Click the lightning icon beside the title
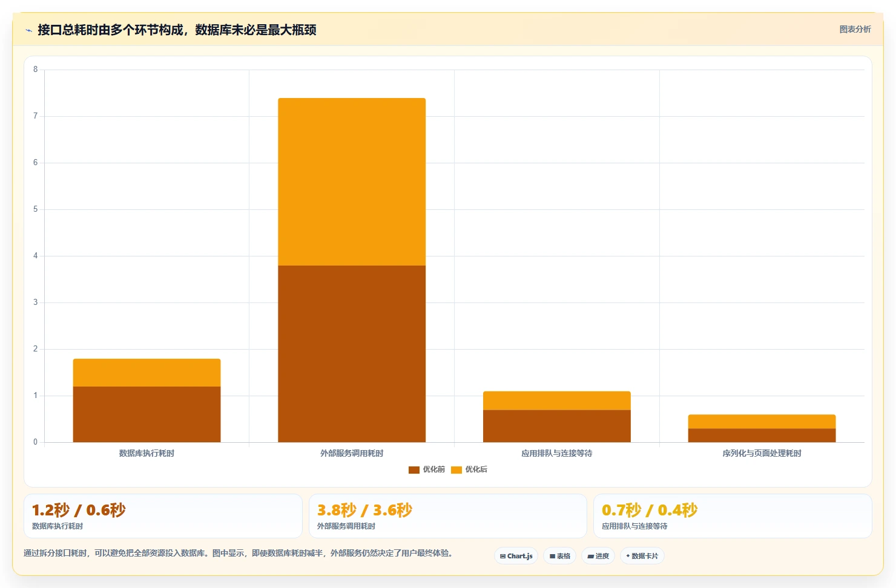The height and width of the screenshot is (588, 896). [x=28, y=30]
